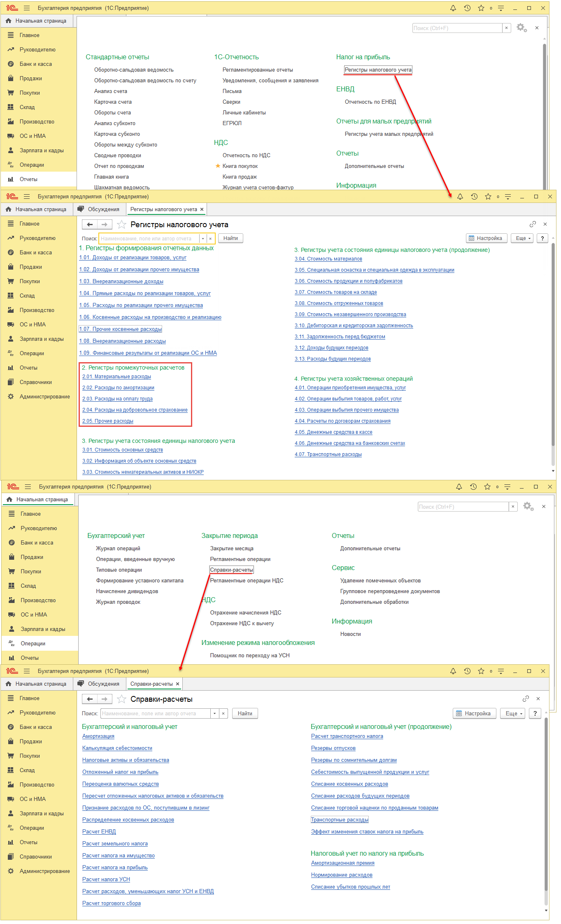Click Настройка on Справки-расчеты page
The width and height of the screenshot is (561, 924).
474,714
